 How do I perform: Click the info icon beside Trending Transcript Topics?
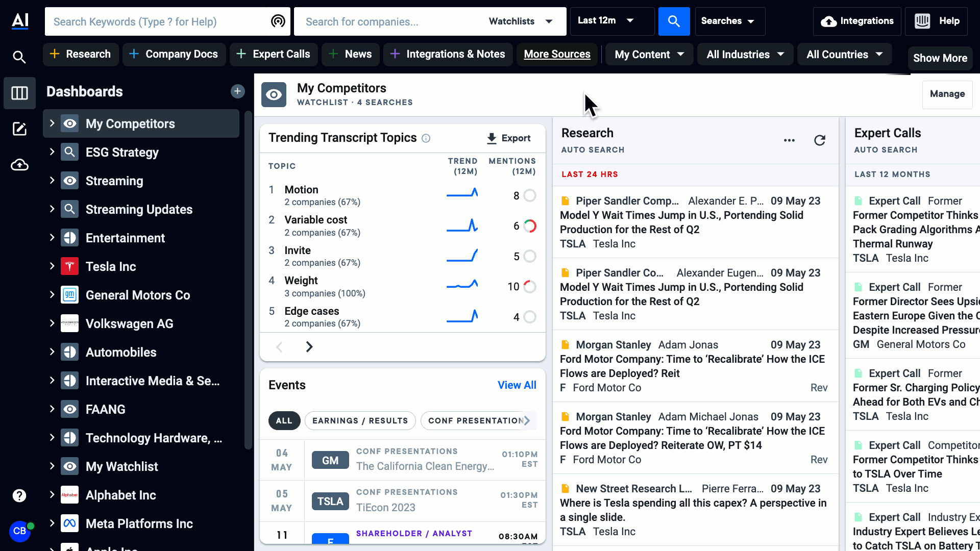coord(426,138)
